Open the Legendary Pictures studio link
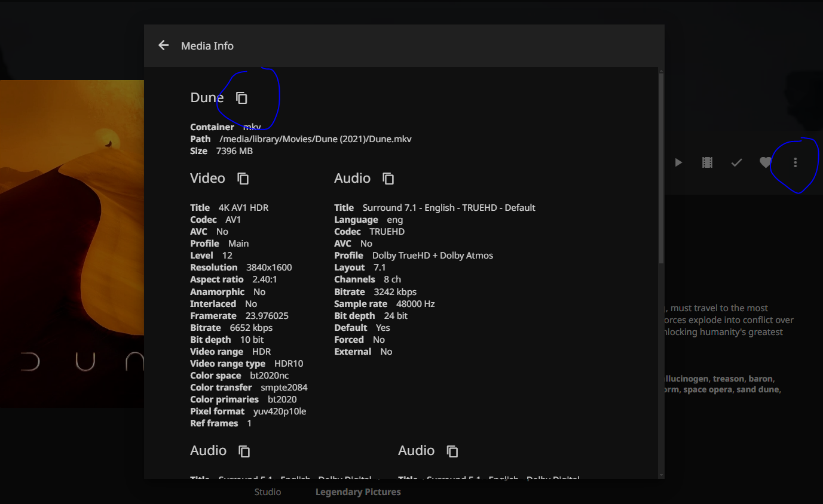823x504 pixels. [x=358, y=492]
